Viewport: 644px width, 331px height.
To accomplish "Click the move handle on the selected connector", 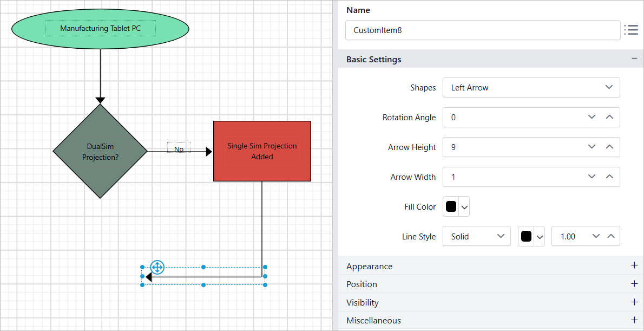I will (157, 267).
